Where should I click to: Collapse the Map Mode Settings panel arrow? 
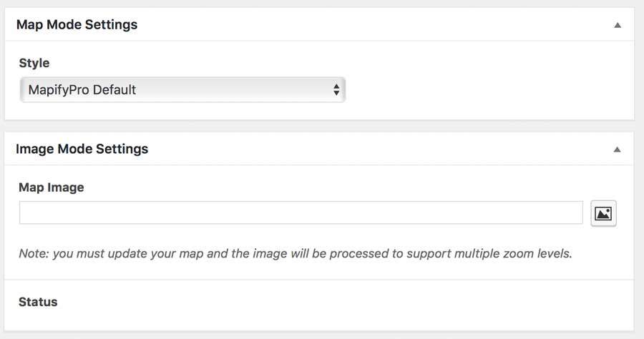coord(617,25)
